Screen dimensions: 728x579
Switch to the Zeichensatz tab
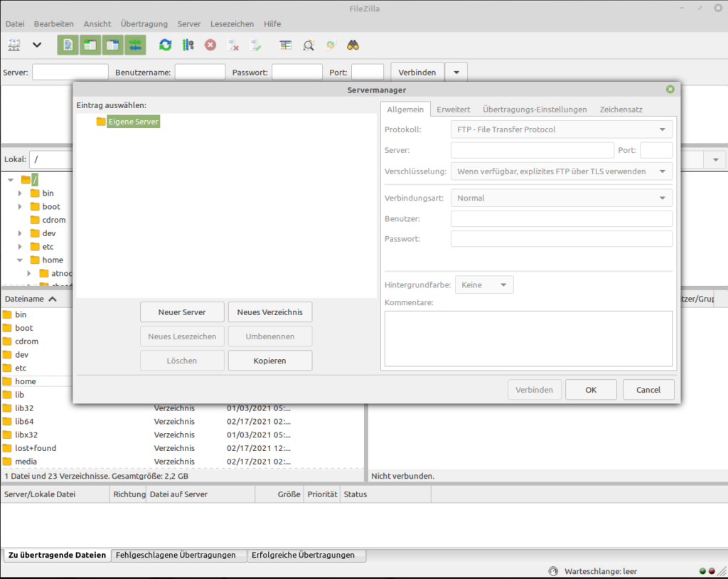pos(621,110)
